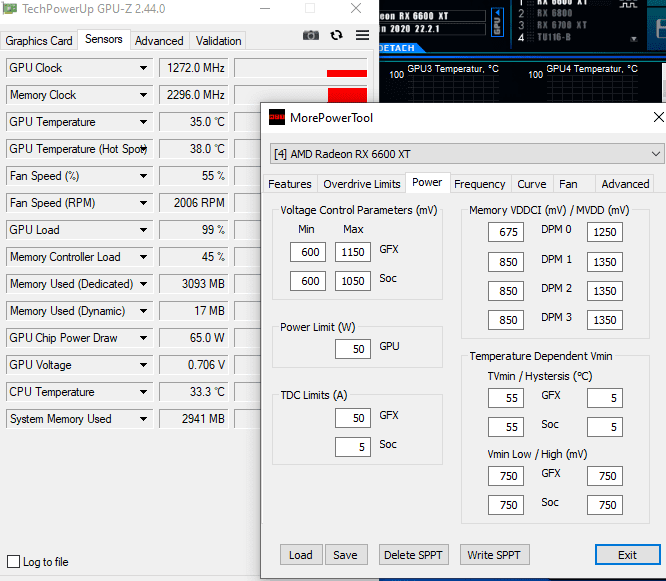Open the Memory Controller Load dropdown
Viewport: 666px width, 581px height.
coord(144,257)
